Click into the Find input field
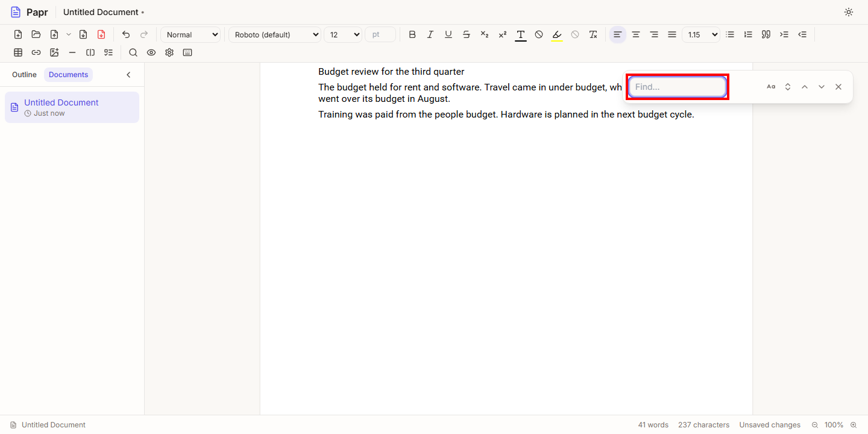 (678, 87)
